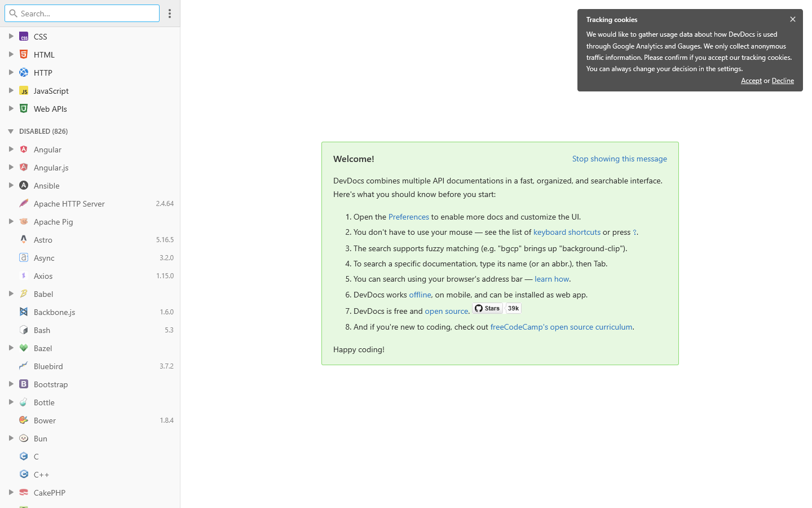Click the 39k star count badge

[513, 309]
